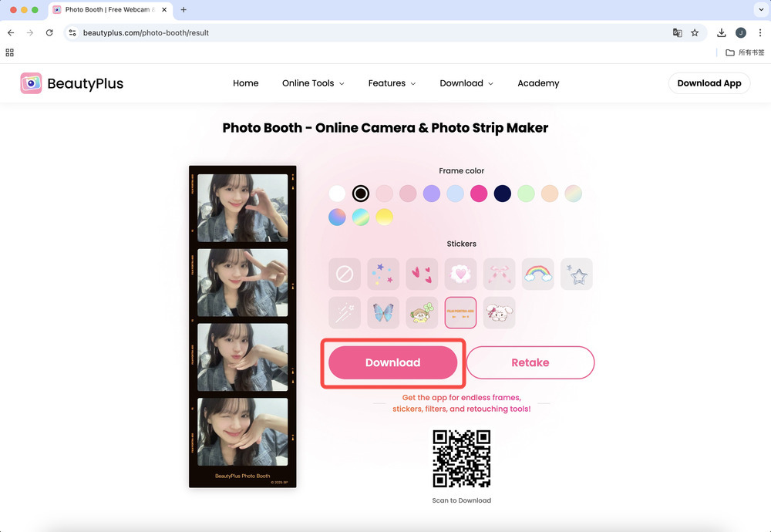Open the Academy page

coord(538,82)
